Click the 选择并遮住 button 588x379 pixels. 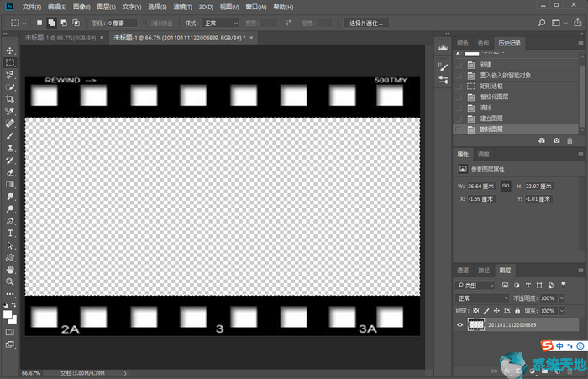[366, 24]
